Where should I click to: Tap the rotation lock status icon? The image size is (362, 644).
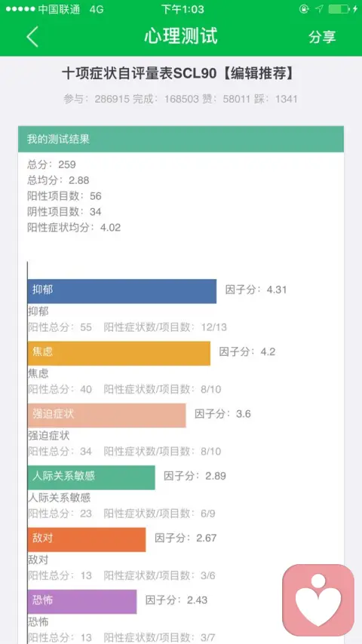point(304,9)
